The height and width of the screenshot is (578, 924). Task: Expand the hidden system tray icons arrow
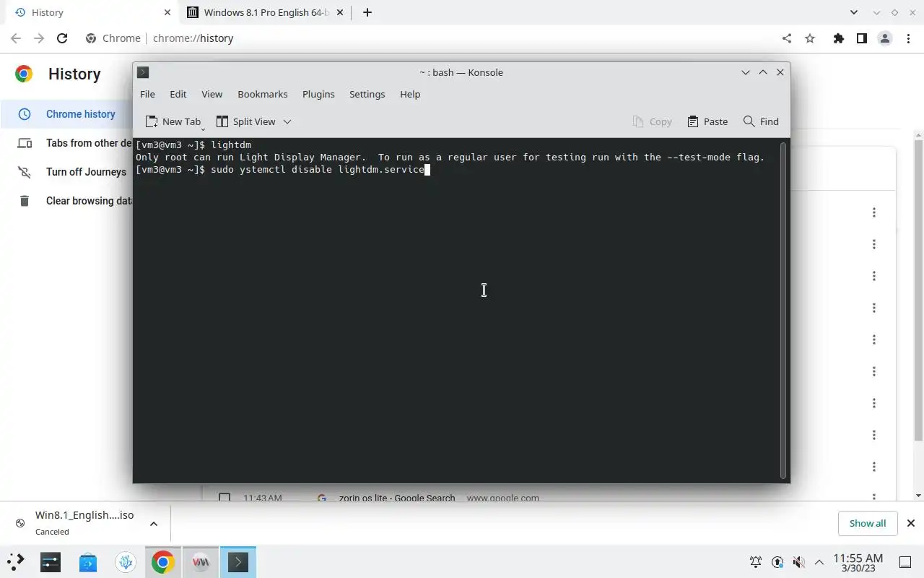pos(819,562)
